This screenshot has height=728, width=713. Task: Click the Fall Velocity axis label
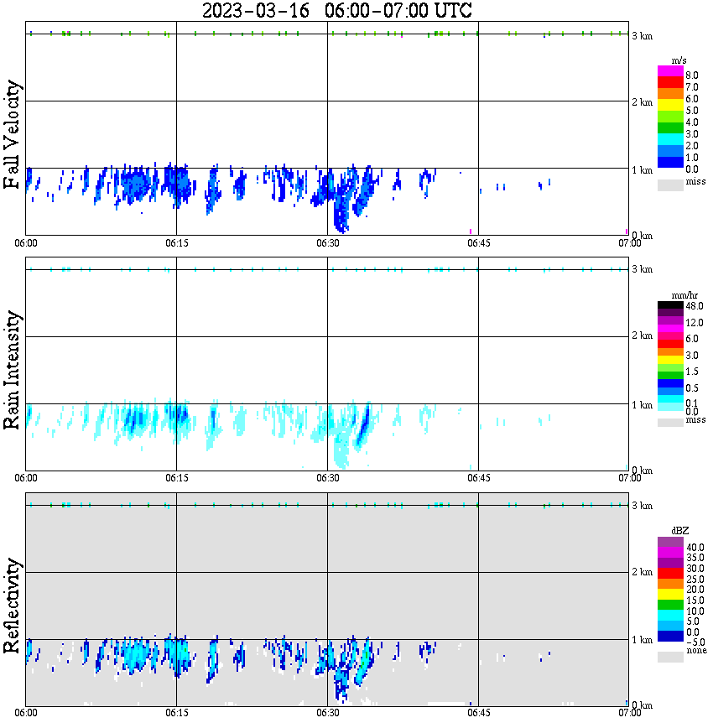(x=12, y=134)
